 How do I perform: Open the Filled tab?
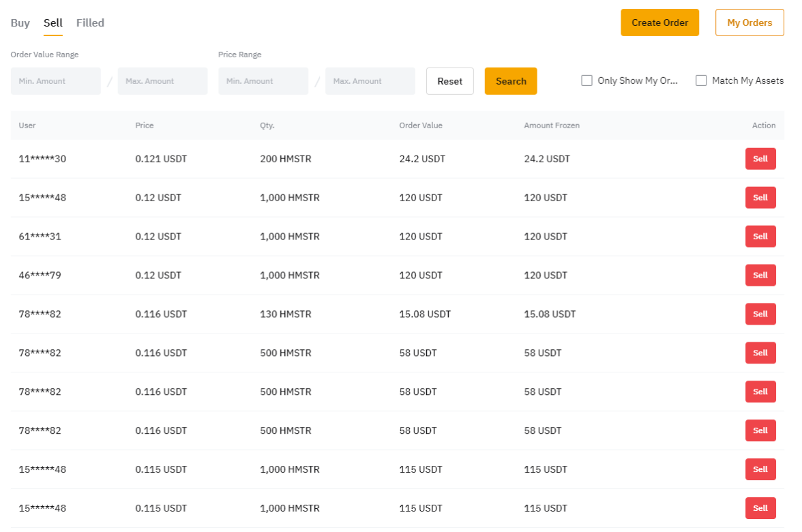click(x=90, y=23)
